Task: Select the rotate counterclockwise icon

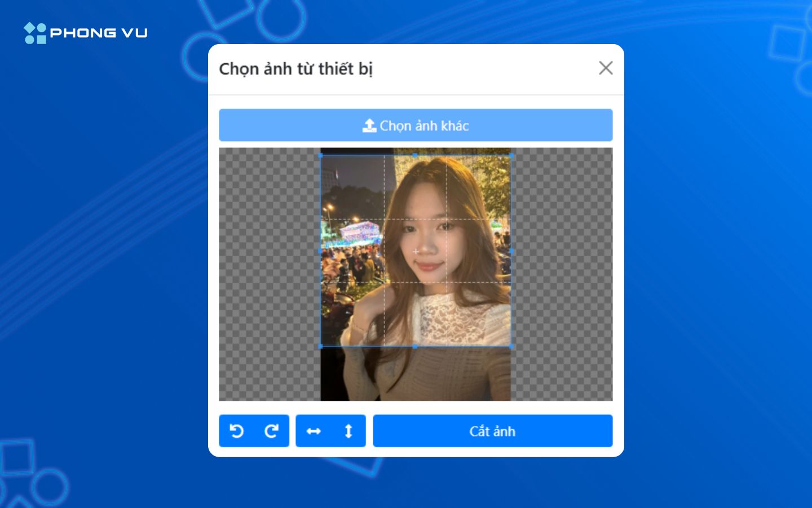Action: coord(236,431)
